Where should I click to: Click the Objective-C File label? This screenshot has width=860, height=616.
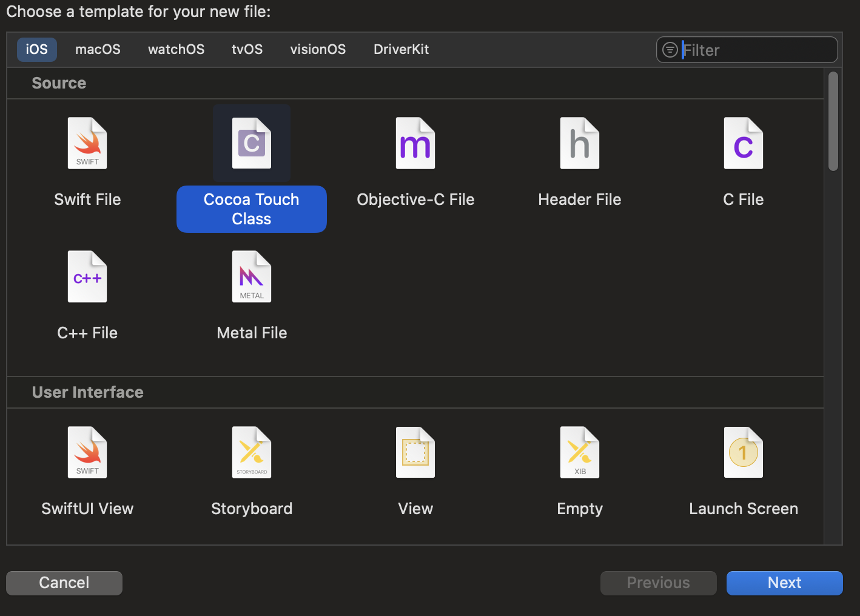(415, 199)
